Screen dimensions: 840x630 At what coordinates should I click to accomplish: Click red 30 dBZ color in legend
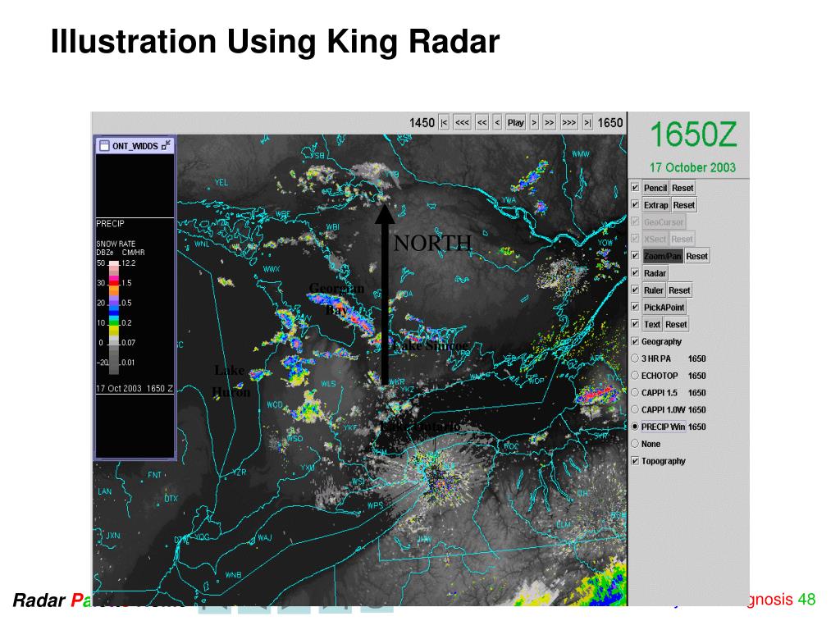(x=114, y=282)
